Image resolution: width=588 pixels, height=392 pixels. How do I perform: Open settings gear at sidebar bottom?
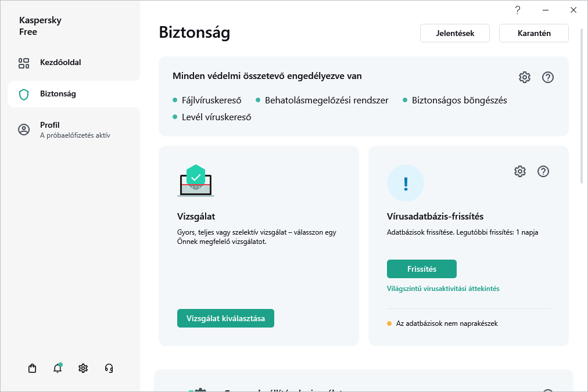click(83, 368)
